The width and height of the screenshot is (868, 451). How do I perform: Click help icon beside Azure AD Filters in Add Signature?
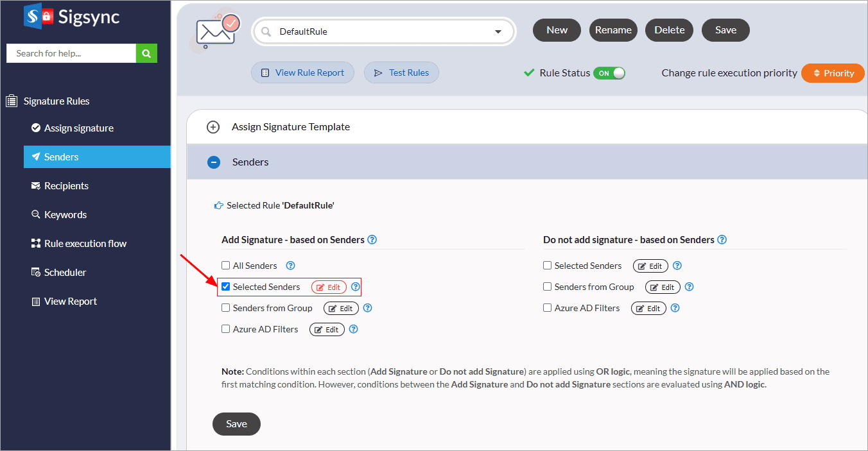point(353,329)
